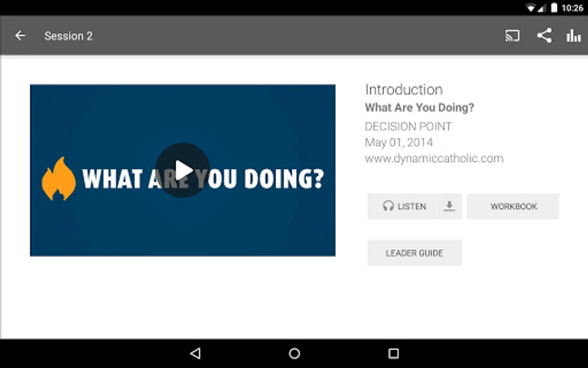Screen dimensions: 588x368
Task: Open the bar chart stats icon
Action: point(573,36)
